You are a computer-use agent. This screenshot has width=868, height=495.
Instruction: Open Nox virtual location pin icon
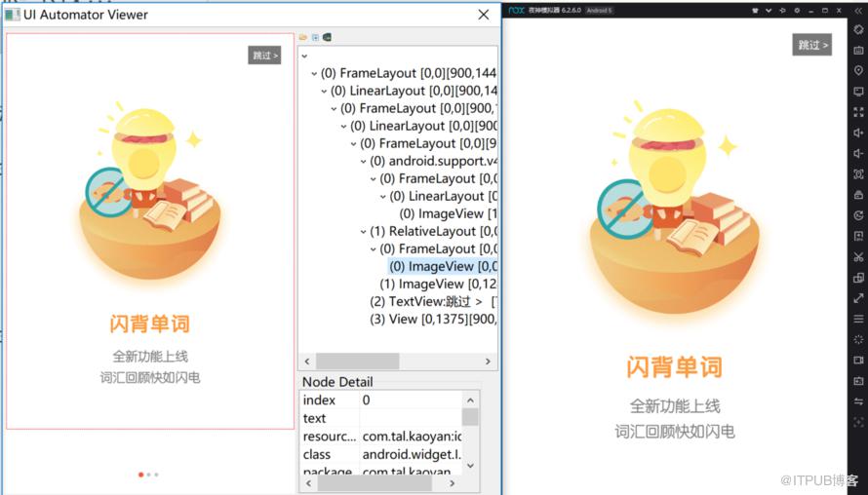(858, 71)
